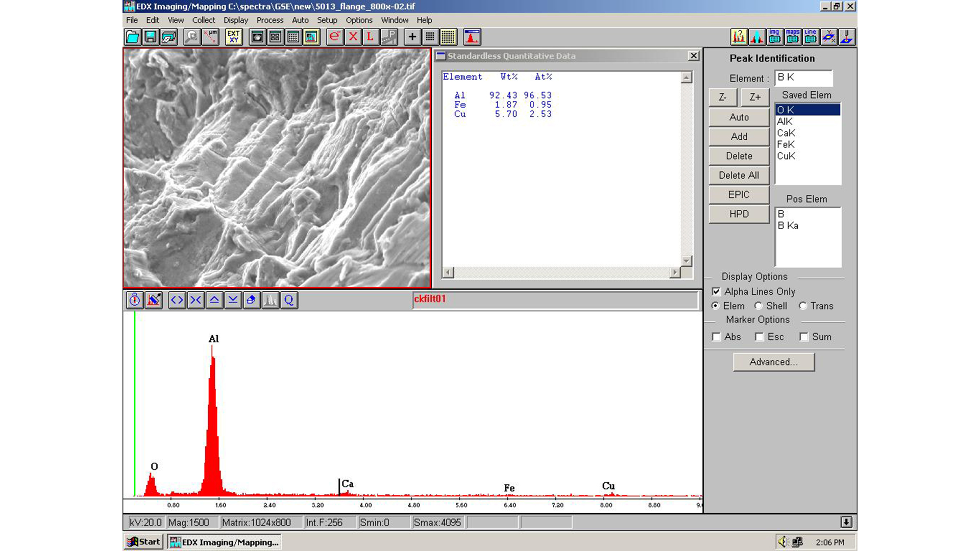Click the e- electron toolbar icon
980x551 pixels.
[335, 36]
